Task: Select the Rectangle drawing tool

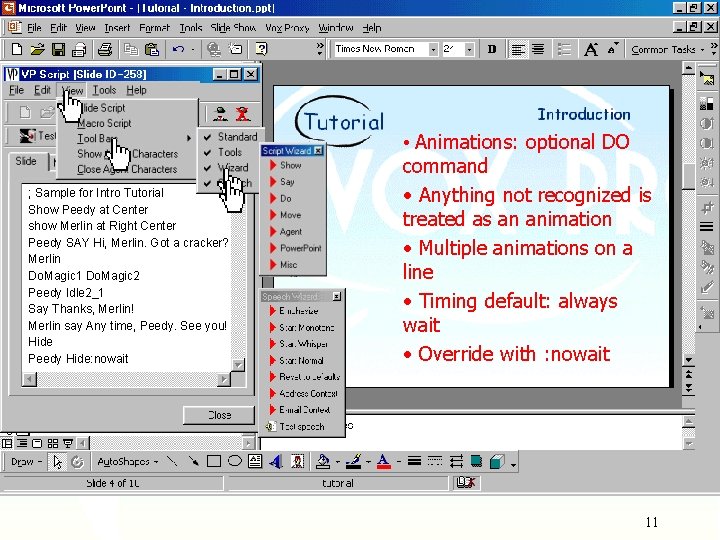Action: tap(214, 461)
